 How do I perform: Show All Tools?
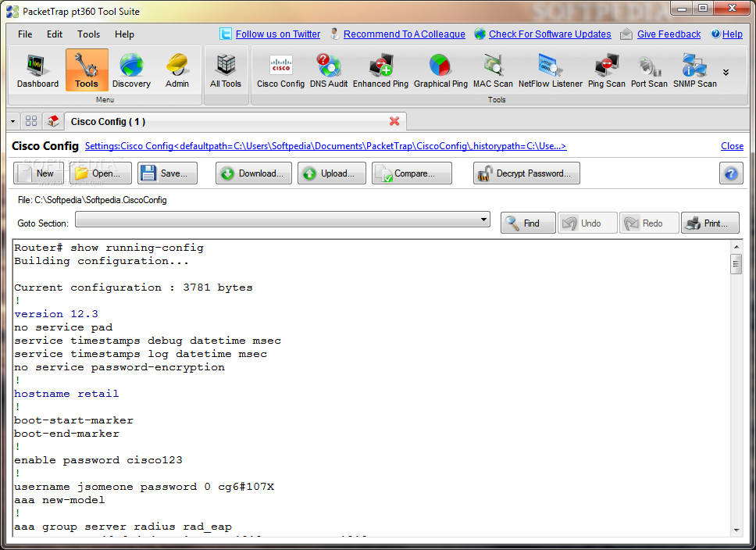pos(225,70)
